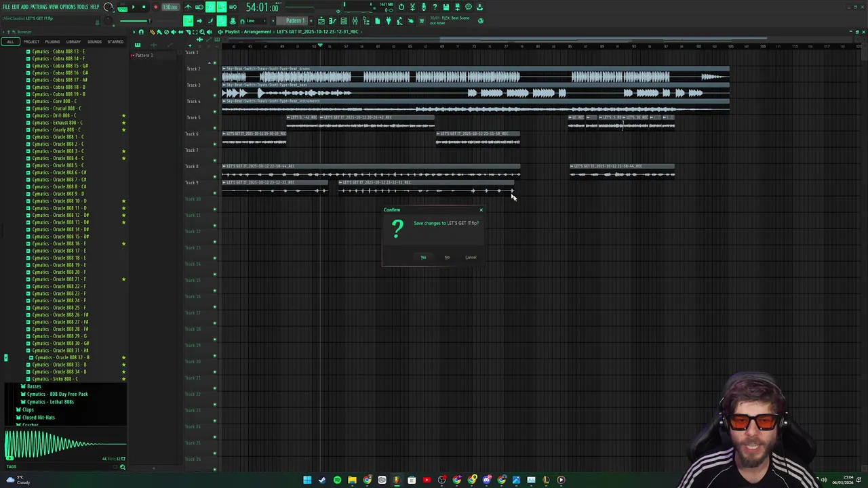Image resolution: width=868 pixels, height=488 pixels.
Task: Open the Windows Start button
Action: tap(307, 480)
